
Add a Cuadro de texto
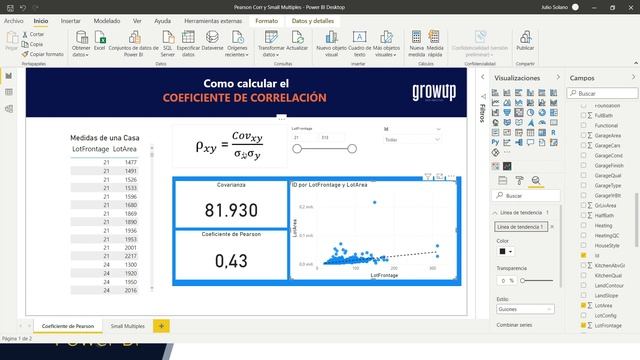[360, 44]
